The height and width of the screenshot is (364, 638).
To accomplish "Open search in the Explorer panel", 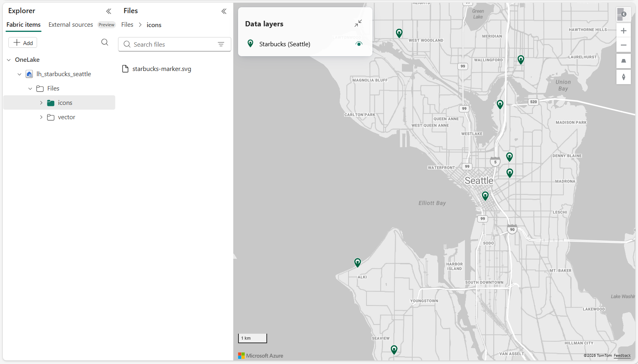I will 105,42.
